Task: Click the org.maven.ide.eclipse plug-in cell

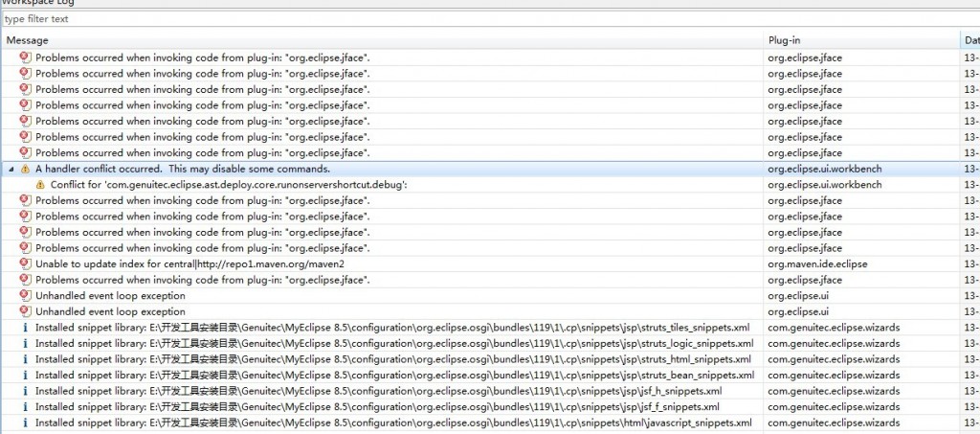Action: coord(817,263)
